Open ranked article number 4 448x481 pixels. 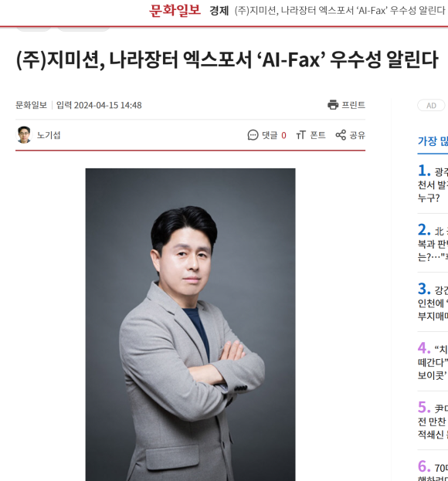(x=433, y=361)
